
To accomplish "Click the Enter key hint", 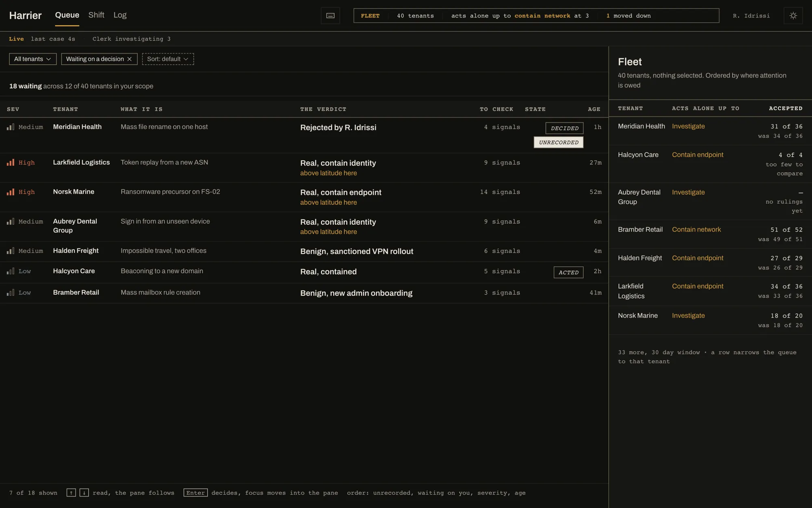I will (196, 493).
